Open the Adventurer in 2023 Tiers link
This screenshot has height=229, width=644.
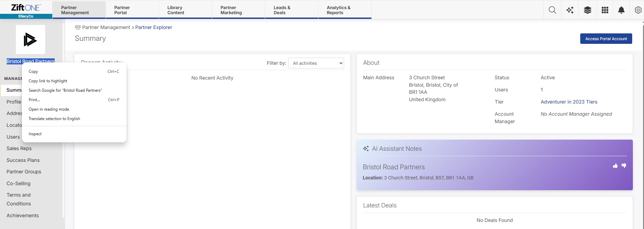[569, 102]
